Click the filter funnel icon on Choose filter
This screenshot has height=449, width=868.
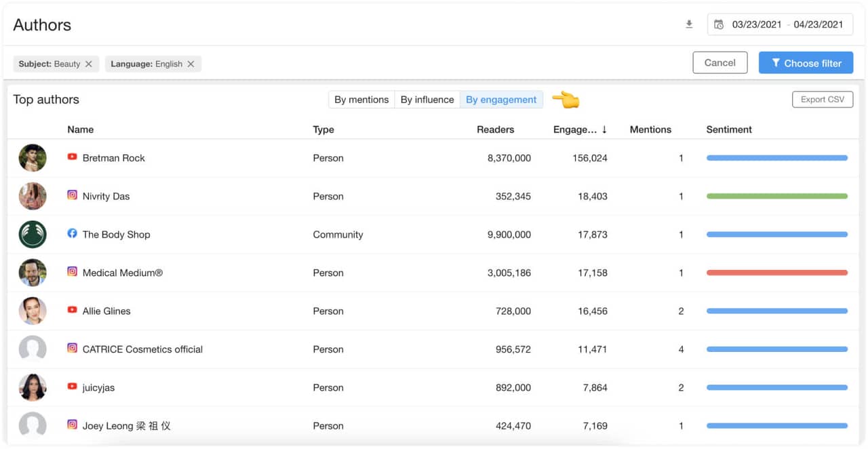(776, 62)
